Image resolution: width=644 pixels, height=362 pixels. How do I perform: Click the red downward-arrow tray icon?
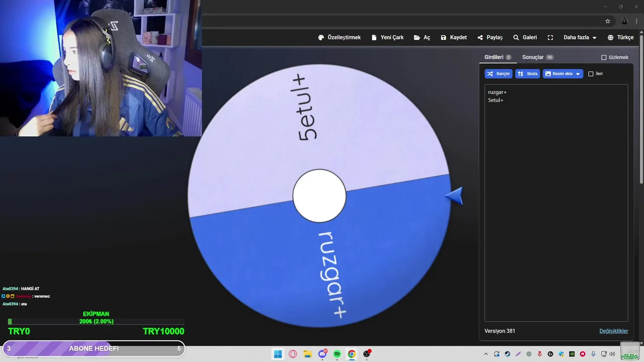pos(539,354)
